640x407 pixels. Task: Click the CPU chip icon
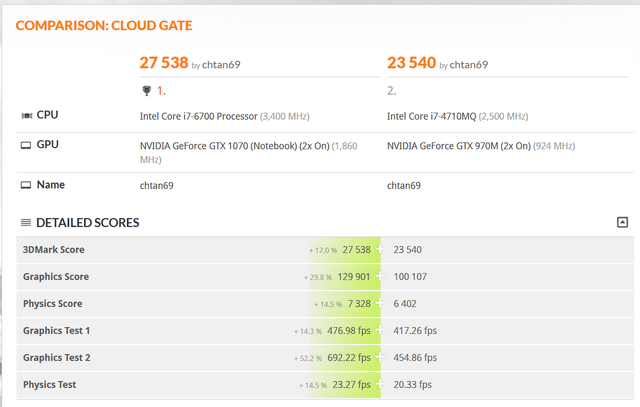tap(25, 116)
